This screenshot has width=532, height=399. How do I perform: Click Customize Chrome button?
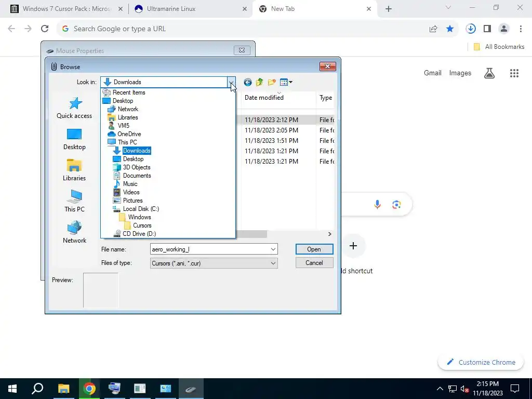[482, 362]
